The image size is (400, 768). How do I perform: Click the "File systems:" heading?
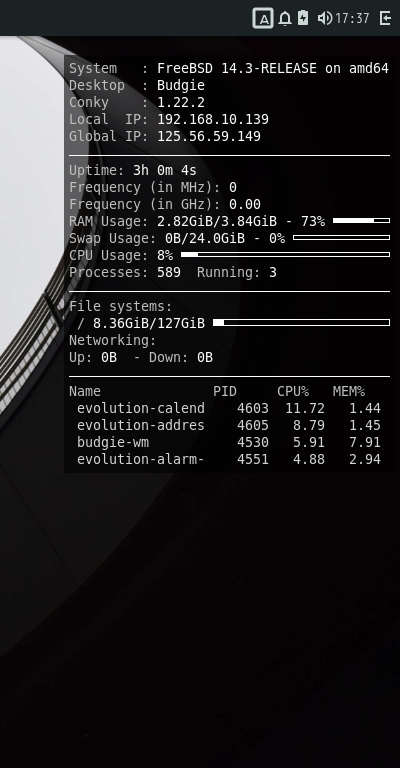(x=120, y=307)
